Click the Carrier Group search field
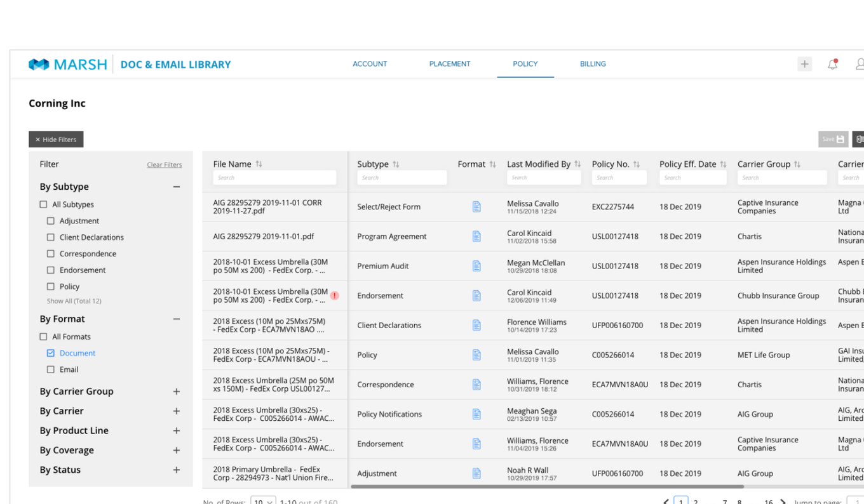864x504 pixels. point(782,178)
